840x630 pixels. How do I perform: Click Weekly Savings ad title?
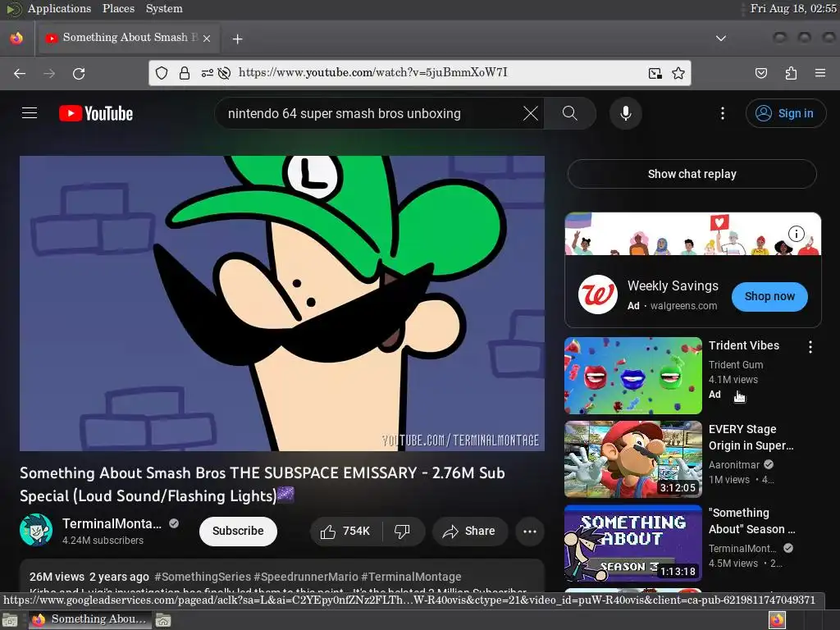pyautogui.click(x=673, y=285)
